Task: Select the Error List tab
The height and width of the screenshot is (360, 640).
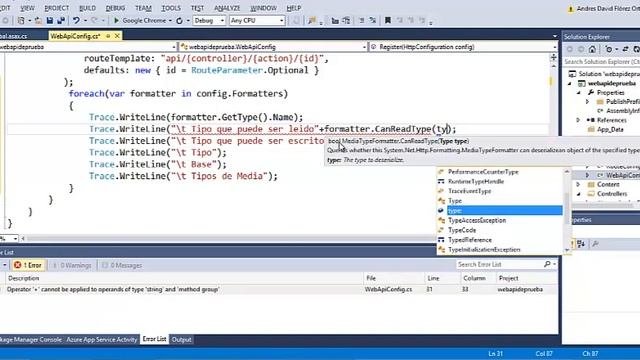Action: (154, 340)
